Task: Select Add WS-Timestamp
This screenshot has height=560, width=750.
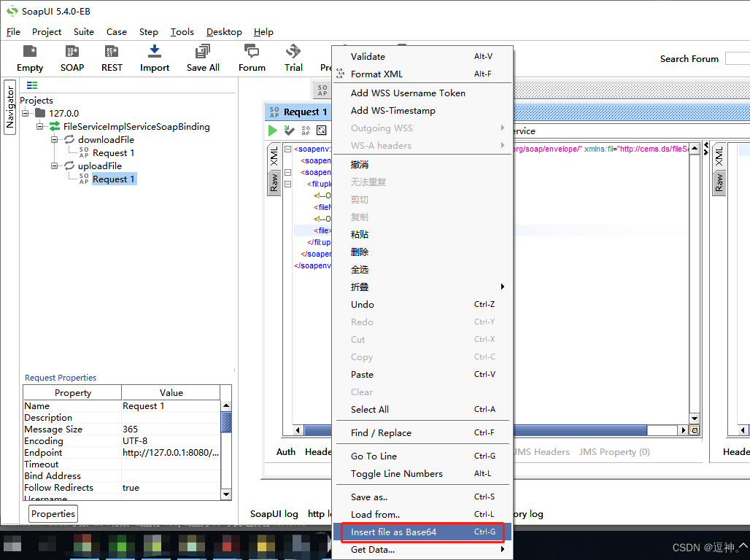Action: [422, 111]
